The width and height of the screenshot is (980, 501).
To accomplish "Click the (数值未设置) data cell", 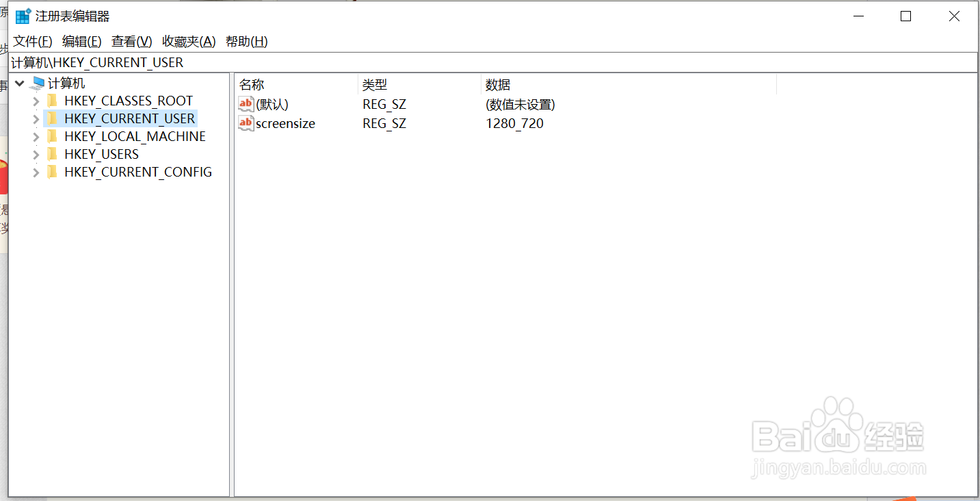I will 520,105.
